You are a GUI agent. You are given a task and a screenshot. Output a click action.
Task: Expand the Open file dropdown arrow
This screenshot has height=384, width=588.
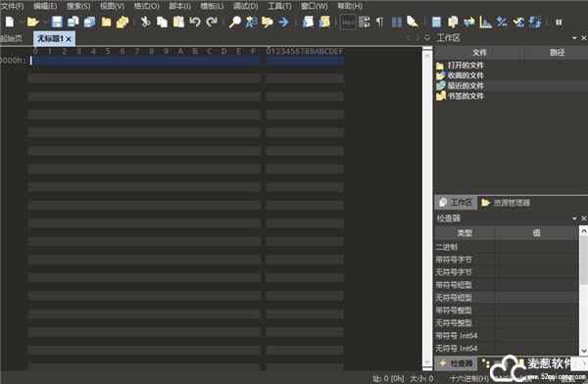click(x=45, y=23)
